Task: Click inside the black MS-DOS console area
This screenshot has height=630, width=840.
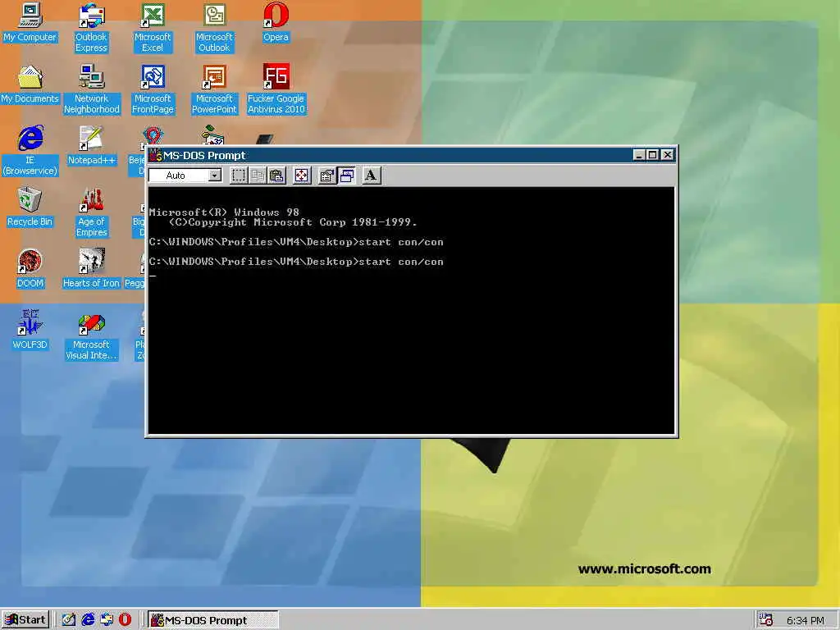Action: click(411, 310)
